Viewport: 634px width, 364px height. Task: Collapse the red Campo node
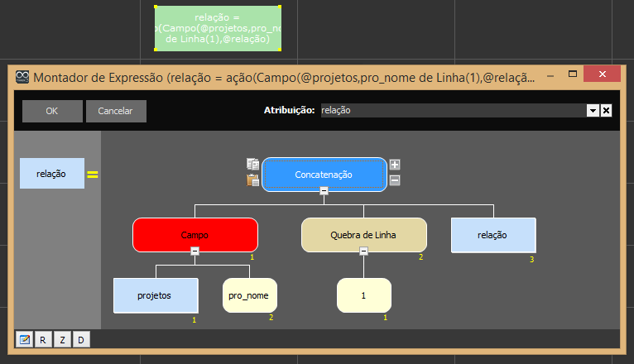pos(195,250)
